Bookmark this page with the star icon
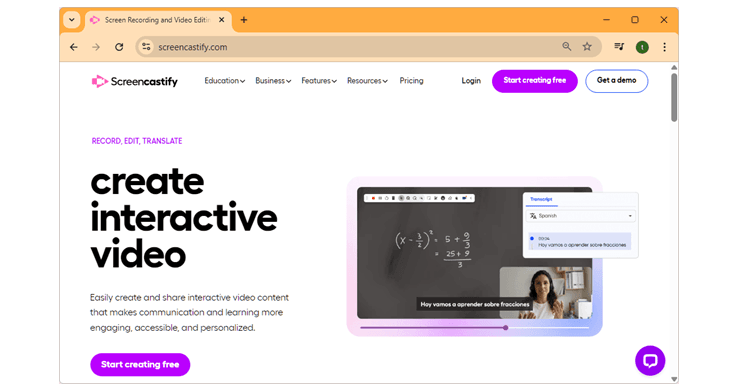 coord(587,47)
